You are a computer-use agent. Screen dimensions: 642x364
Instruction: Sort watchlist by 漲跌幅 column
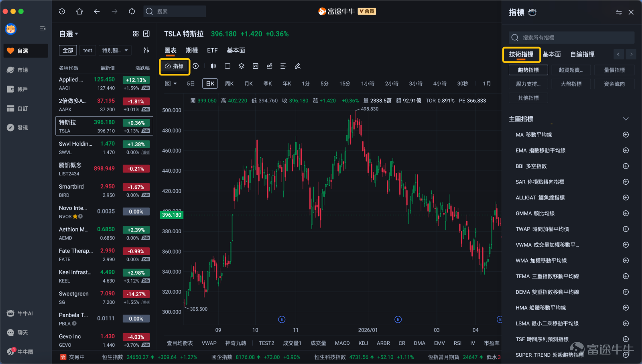pos(142,68)
